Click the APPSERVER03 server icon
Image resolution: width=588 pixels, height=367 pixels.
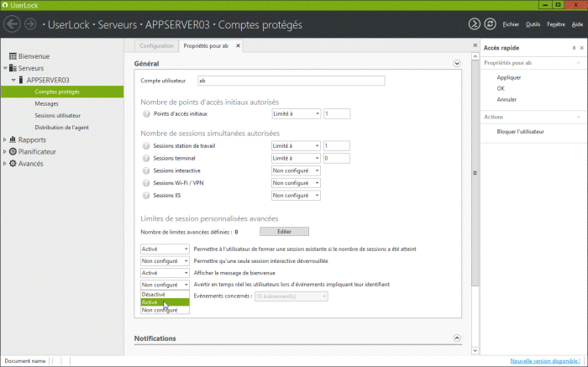click(21, 80)
